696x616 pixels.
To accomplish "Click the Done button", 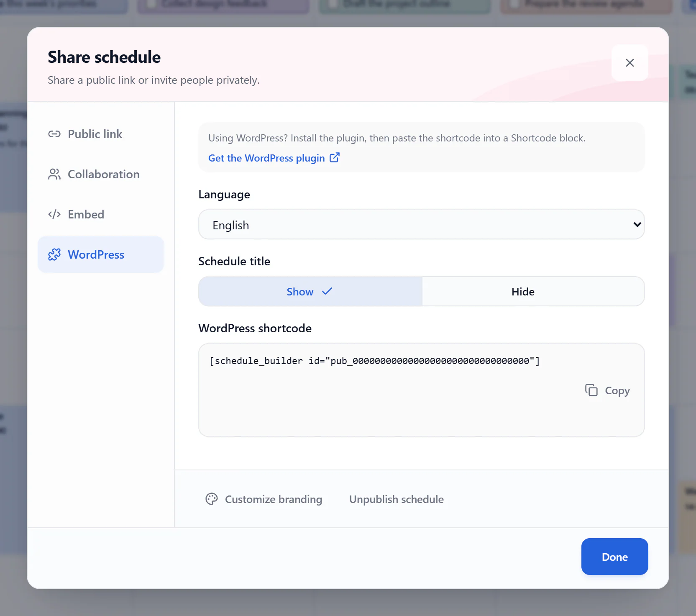I will tap(614, 557).
